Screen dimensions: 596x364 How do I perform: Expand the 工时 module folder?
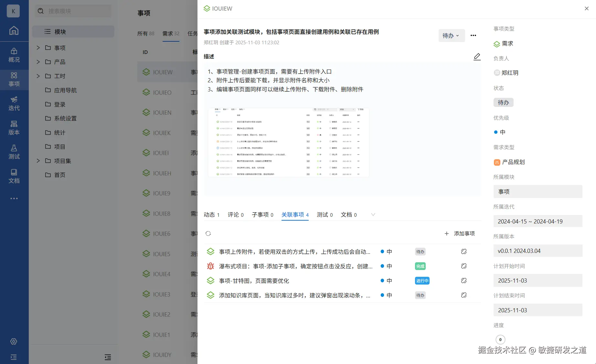pos(38,76)
